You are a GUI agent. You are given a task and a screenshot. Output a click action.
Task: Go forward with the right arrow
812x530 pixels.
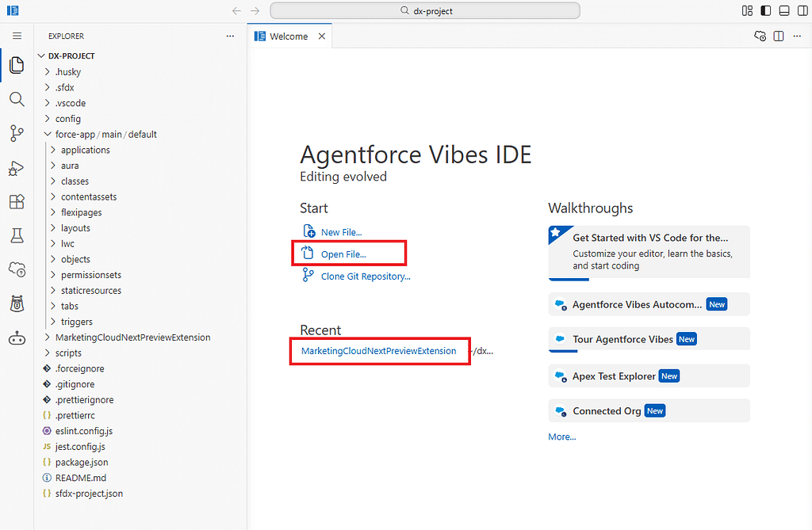[255, 11]
